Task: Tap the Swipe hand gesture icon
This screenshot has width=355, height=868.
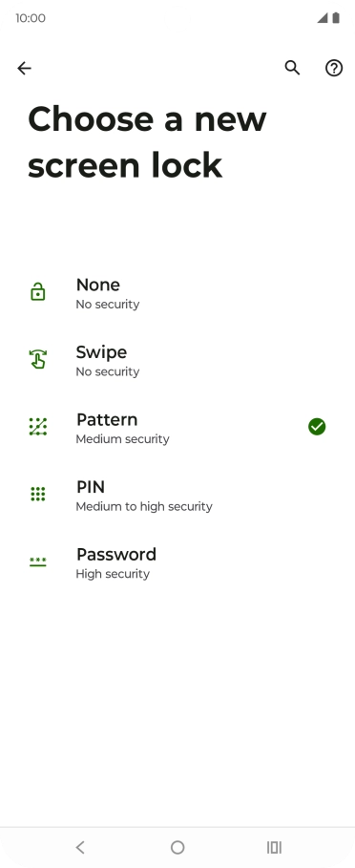Action: (x=37, y=359)
